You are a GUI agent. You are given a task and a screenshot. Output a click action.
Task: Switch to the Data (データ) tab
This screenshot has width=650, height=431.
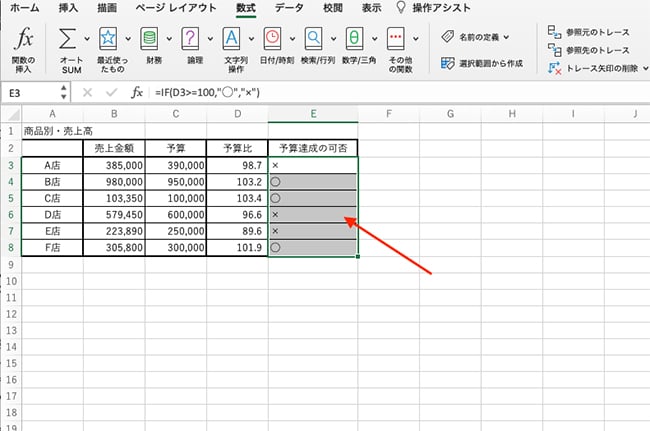[289, 8]
